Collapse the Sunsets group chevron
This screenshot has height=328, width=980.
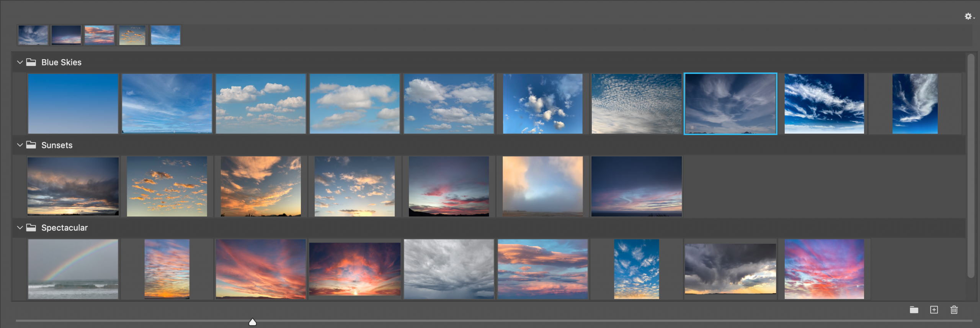click(20, 145)
